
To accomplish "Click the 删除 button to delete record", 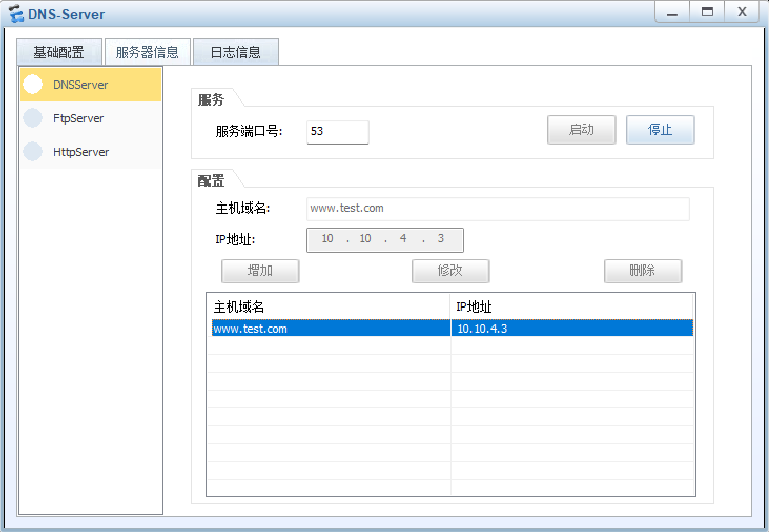I will 643,271.
